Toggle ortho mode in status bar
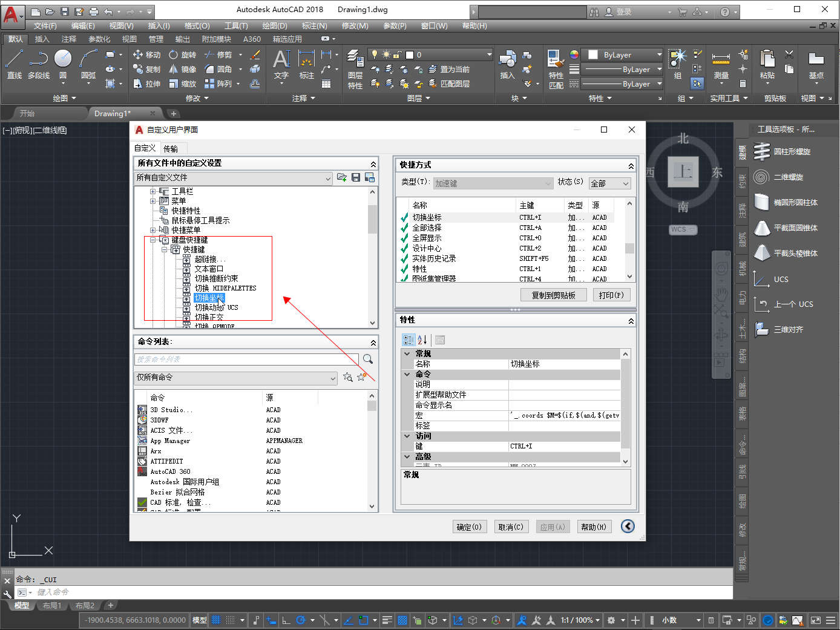 pos(286,620)
